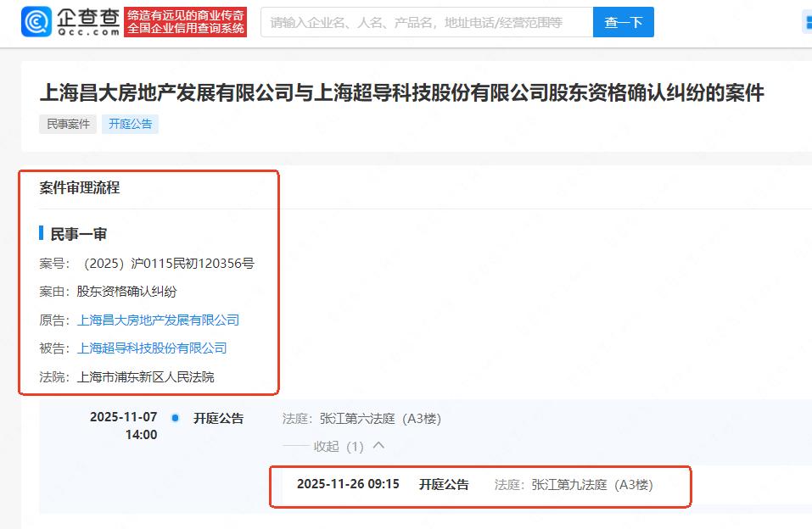812x529 pixels.
Task: Click the 股东资格确认纠纷 case cause text
Action: tap(127, 292)
